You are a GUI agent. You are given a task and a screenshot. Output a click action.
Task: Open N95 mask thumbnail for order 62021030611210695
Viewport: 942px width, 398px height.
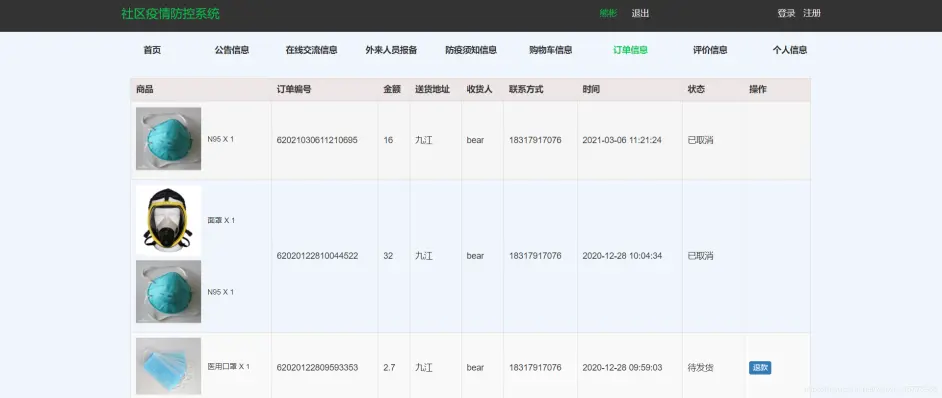pos(168,139)
